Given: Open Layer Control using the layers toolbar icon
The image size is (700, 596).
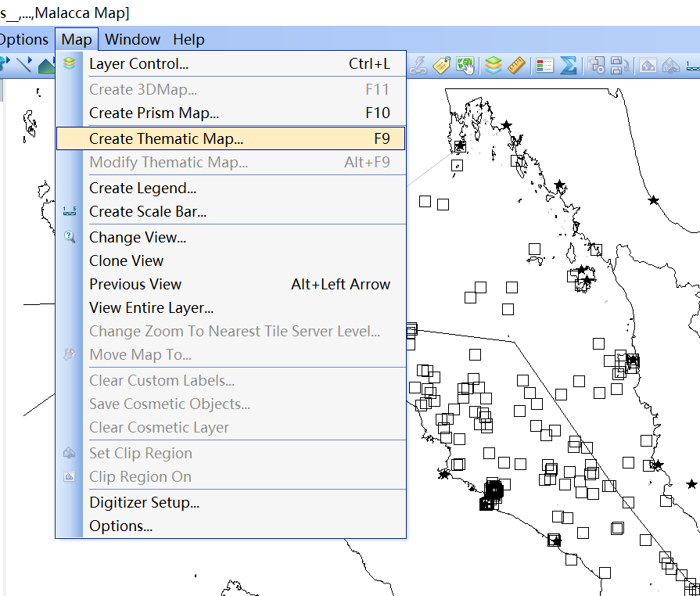Looking at the screenshot, I should [493, 65].
